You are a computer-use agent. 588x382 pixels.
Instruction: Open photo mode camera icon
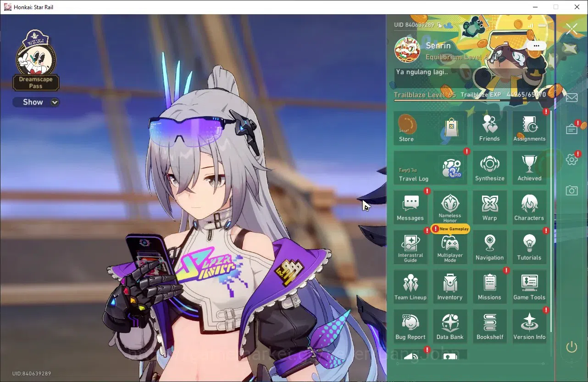point(571,190)
